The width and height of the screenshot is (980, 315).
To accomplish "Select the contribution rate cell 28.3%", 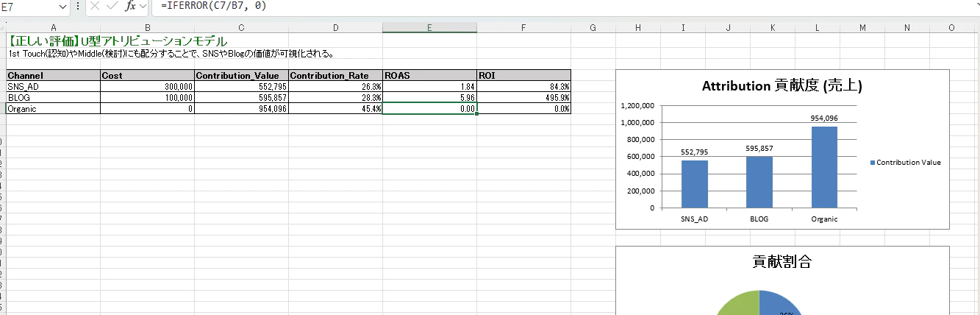I will [x=335, y=97].
